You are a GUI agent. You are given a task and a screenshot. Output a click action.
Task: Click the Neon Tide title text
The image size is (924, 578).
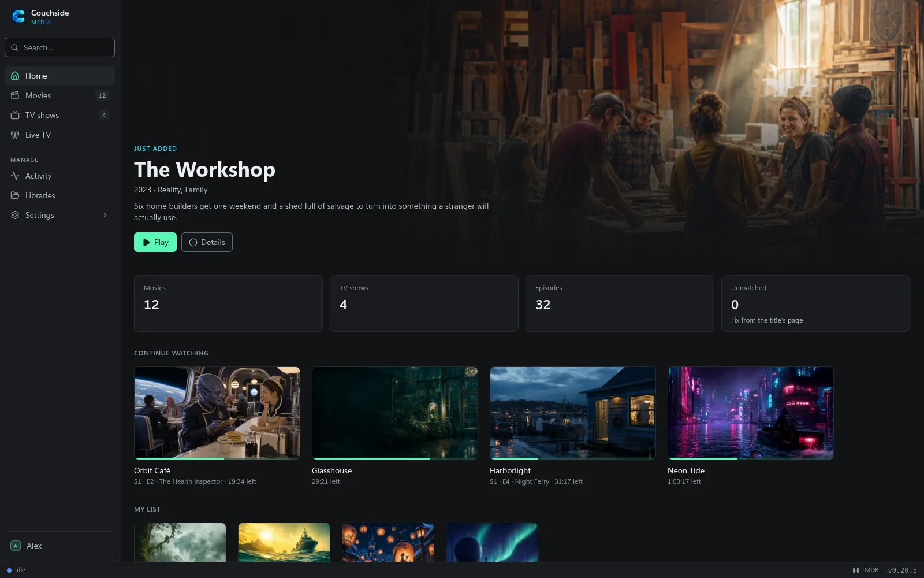pyautogui.click(x=686, y=470)
